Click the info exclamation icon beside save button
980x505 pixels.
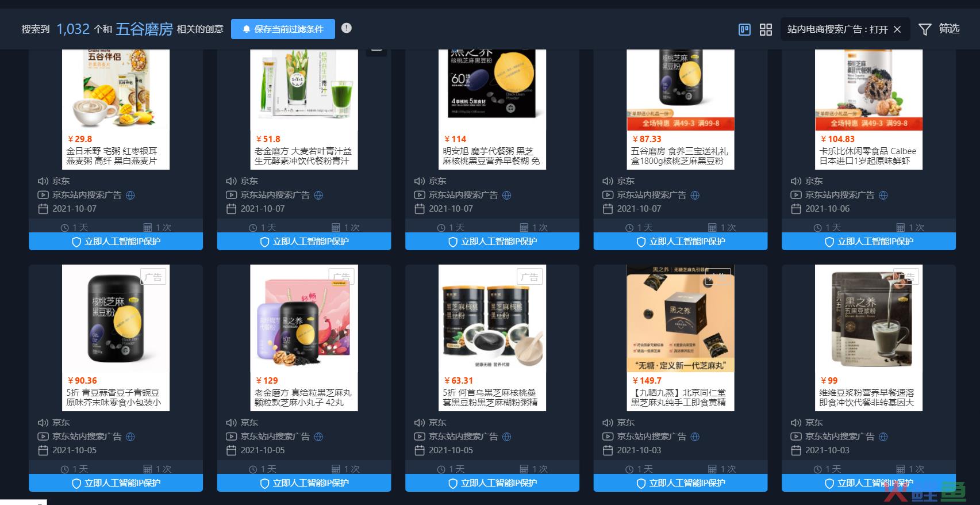[346, 28]
